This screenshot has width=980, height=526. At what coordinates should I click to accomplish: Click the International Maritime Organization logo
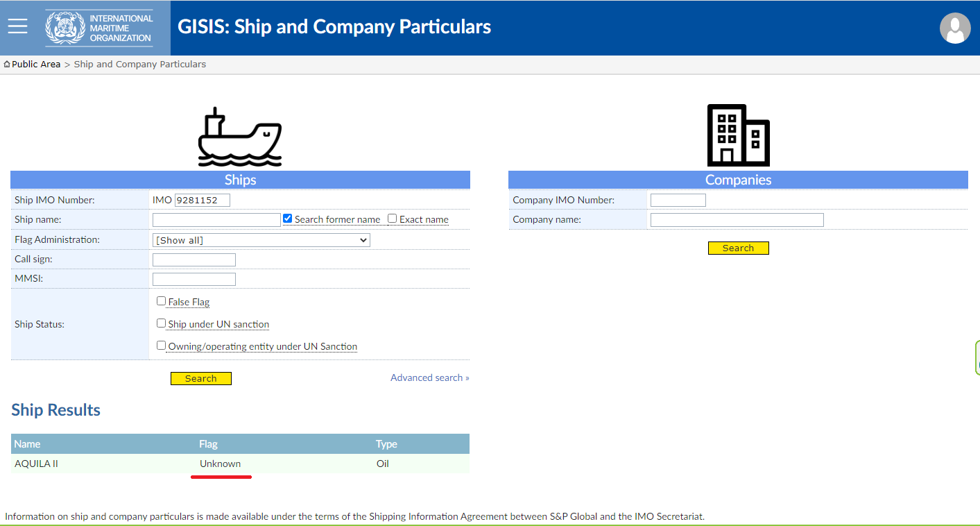click(99, 28)
